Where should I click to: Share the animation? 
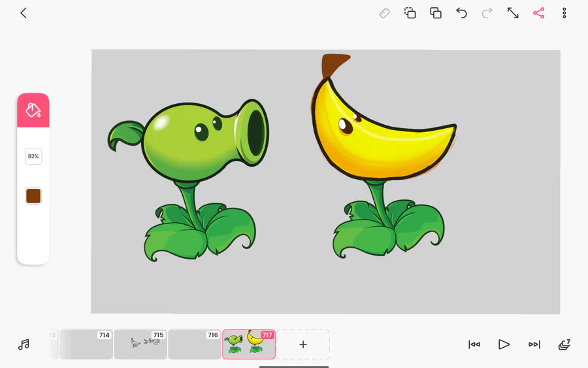click(538, 13)
